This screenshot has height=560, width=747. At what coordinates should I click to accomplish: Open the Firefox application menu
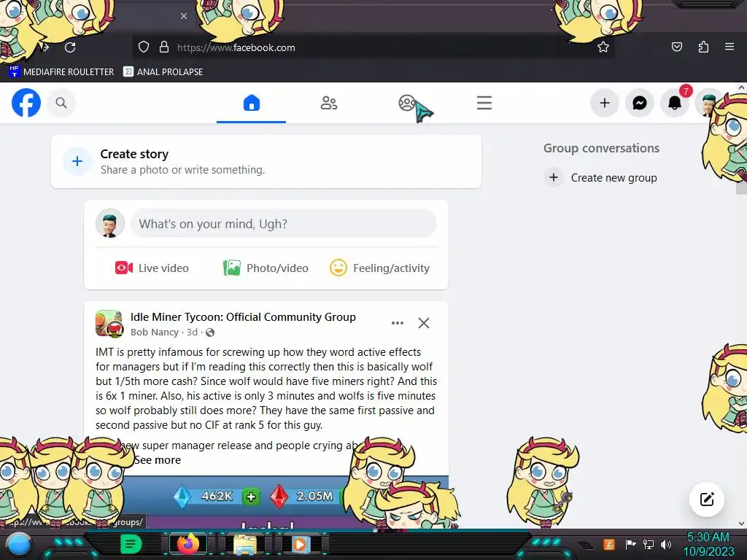[729, 47]
